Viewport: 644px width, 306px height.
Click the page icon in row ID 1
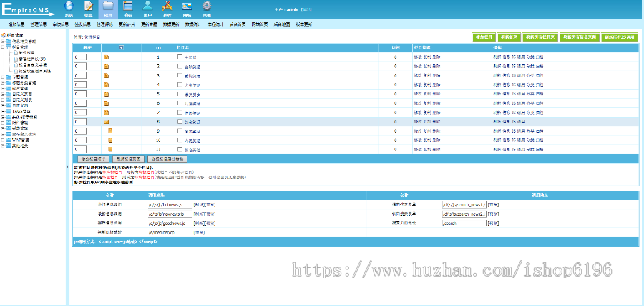pos(107,57)
